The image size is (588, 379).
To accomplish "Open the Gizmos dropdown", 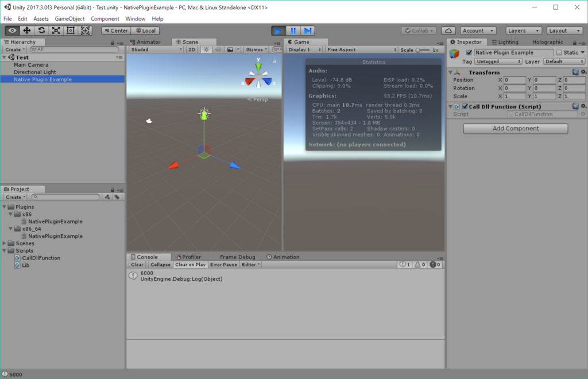I will (256, 49).
